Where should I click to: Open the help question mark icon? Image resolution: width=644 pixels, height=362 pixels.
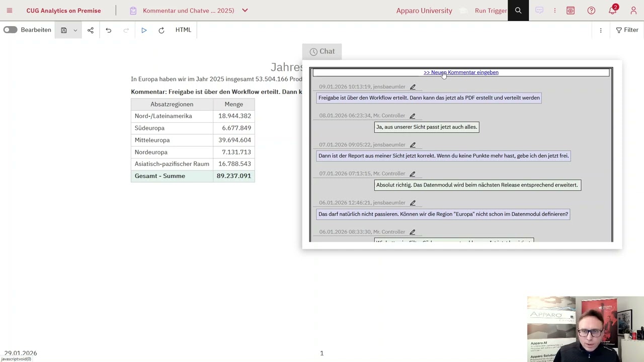[591, 11]
